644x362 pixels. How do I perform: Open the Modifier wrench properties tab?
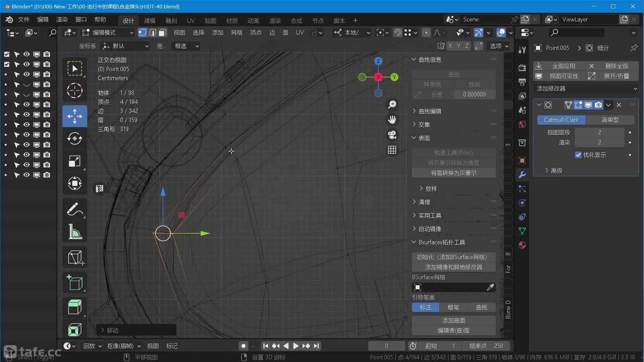tap(522, 175)
